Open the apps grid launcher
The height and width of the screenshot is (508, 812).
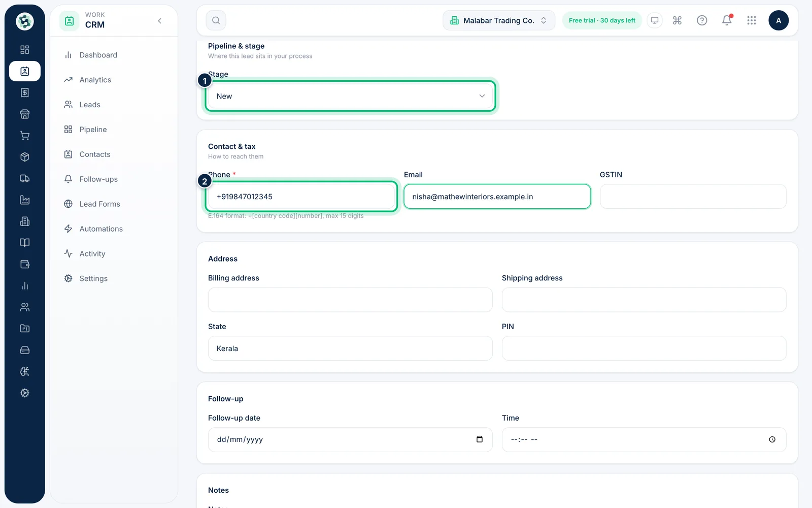pyautogui.click(x=752, y=20)
